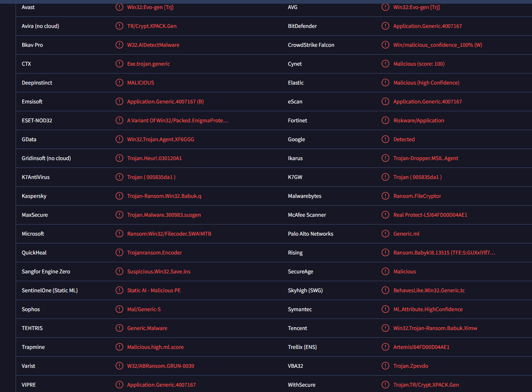Click Application.Generic.4007167 (B) from Emsisoft
The width and height of the screenshot is (532, 392).
pyautogui.click(x=165, y=101)
